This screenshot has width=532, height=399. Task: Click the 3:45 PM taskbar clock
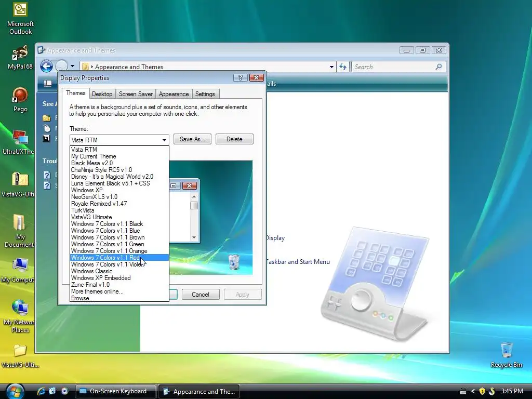(512, 391)
